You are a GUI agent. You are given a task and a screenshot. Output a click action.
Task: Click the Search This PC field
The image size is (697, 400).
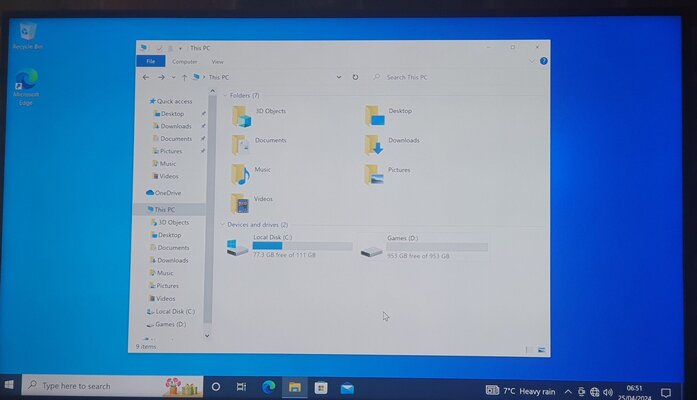point(458,77)
